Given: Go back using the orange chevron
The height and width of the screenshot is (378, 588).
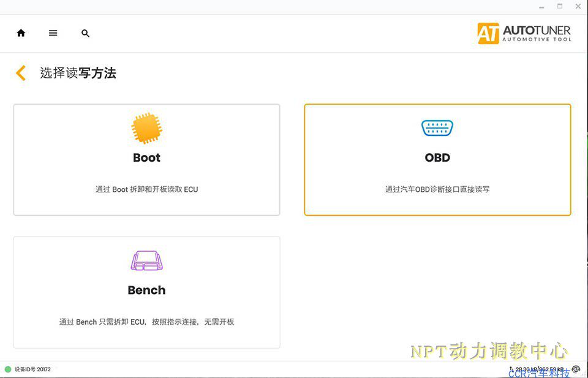Looking at the screenshot, I should click(21, 73).
